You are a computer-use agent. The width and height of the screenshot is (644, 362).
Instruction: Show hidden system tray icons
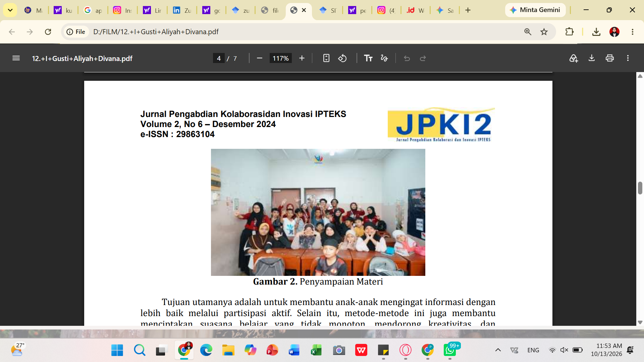point(498,350)
